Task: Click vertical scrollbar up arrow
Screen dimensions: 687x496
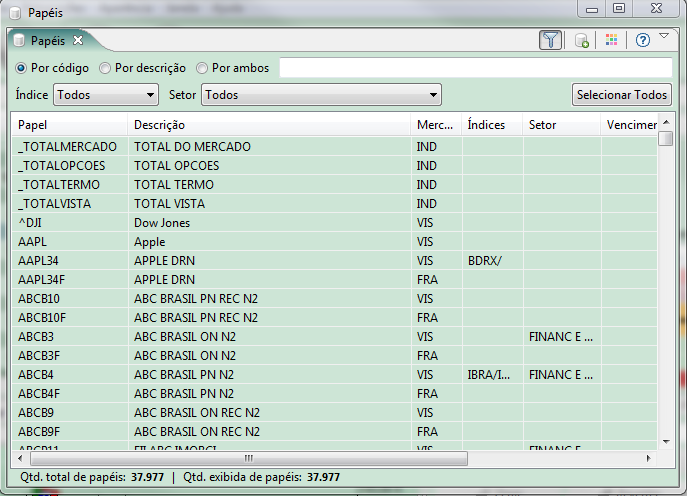Action: coord(666,122)
